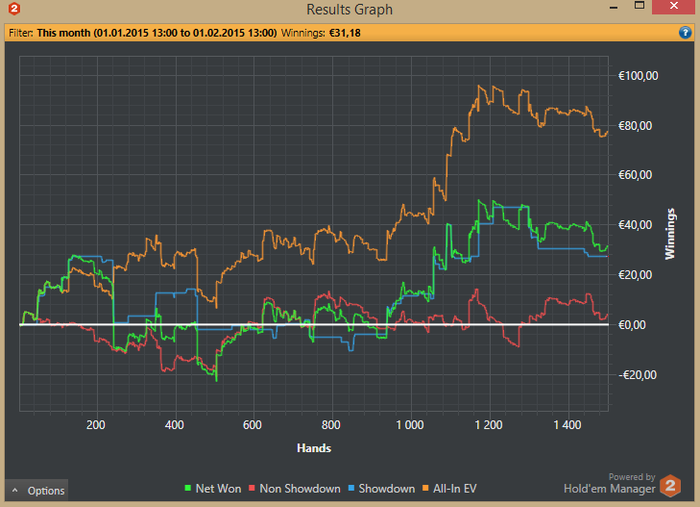Click the 200 hands axis label
Image resolution: width=700 pixels, height=507 pixels.
coord(96,425)
